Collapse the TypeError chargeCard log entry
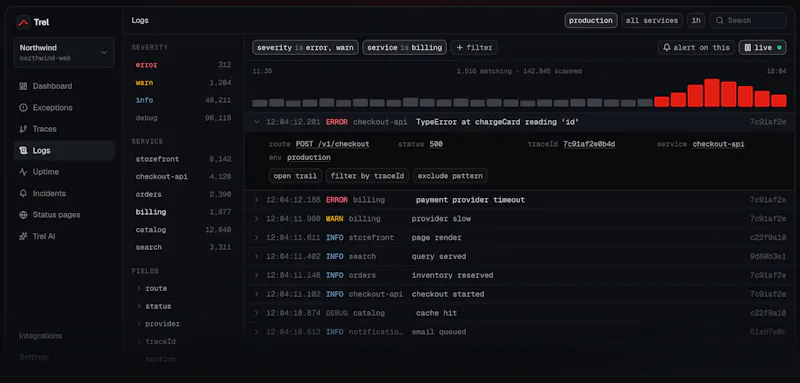 (257, 122)
